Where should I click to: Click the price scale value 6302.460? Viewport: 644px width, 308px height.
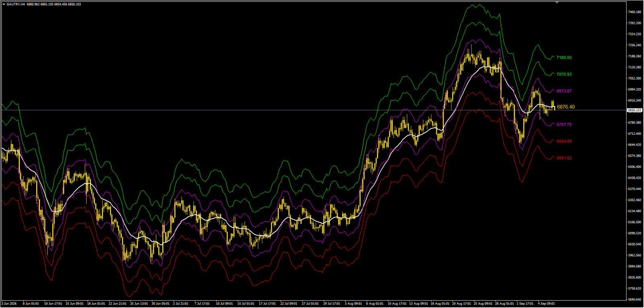coord(634,200)
